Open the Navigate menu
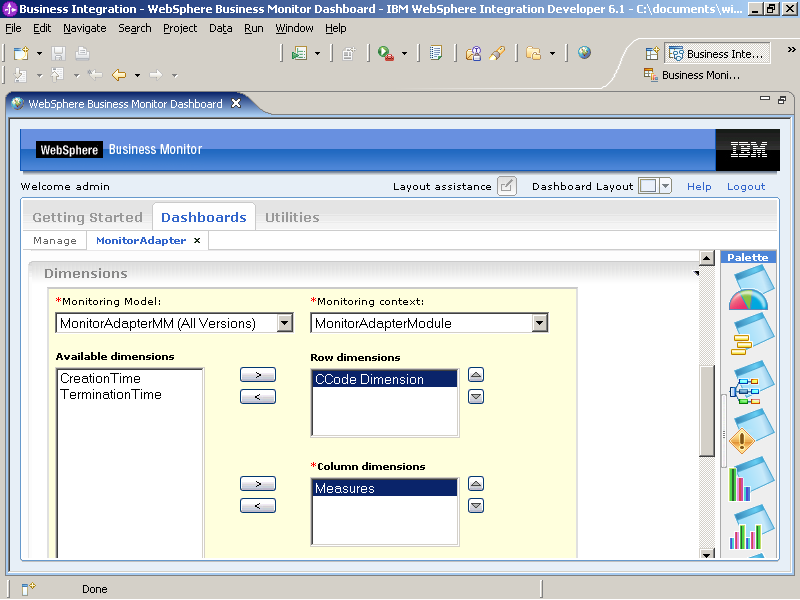Screen dimensions: 800x600 (85, 29)
